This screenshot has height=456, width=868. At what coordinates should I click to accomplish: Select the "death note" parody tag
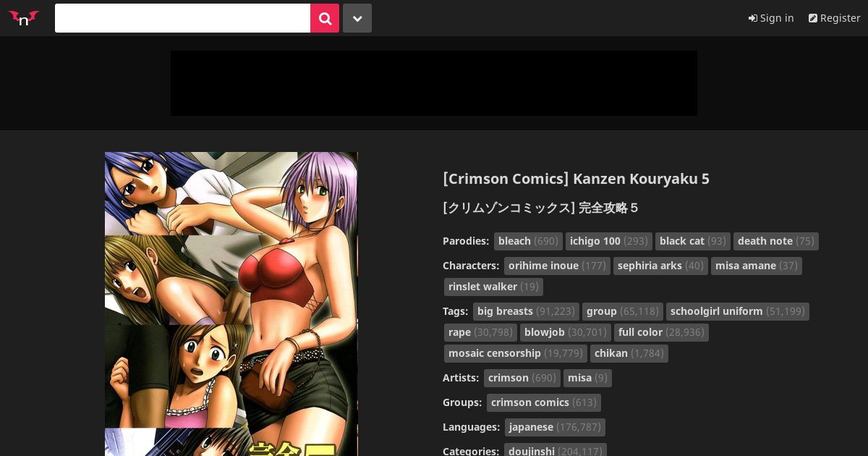(x=775, y=241)
